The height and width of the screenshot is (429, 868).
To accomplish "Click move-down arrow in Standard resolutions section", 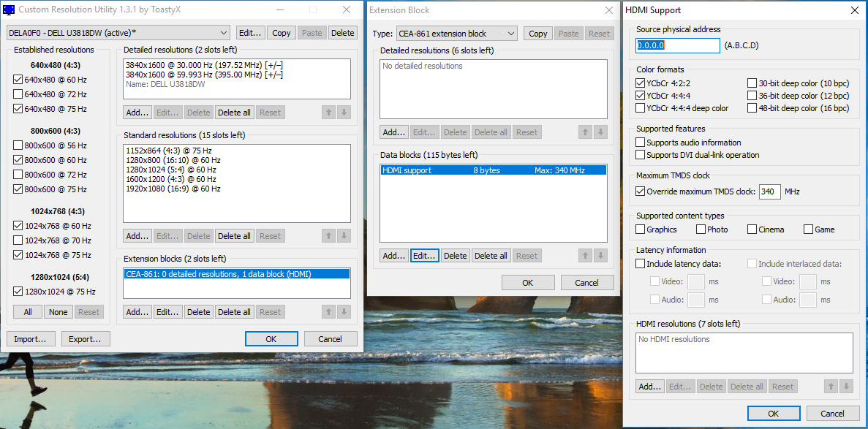I will (x=344, y=236).
